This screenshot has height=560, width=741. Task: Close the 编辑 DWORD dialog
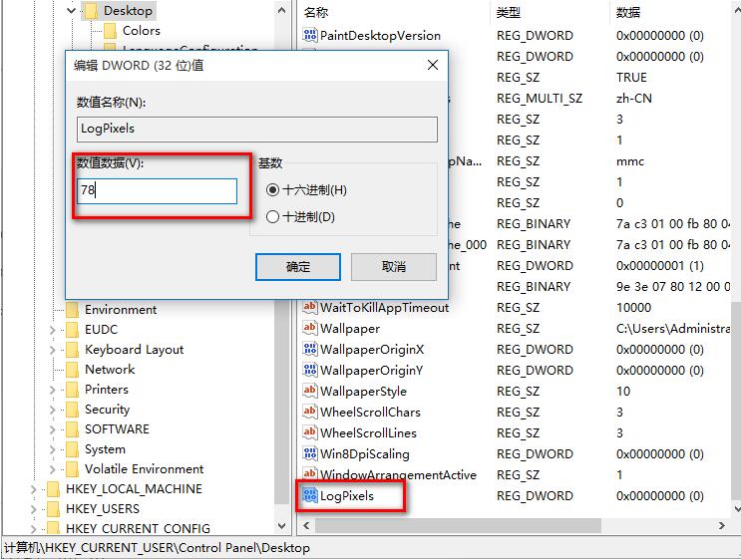433,65
